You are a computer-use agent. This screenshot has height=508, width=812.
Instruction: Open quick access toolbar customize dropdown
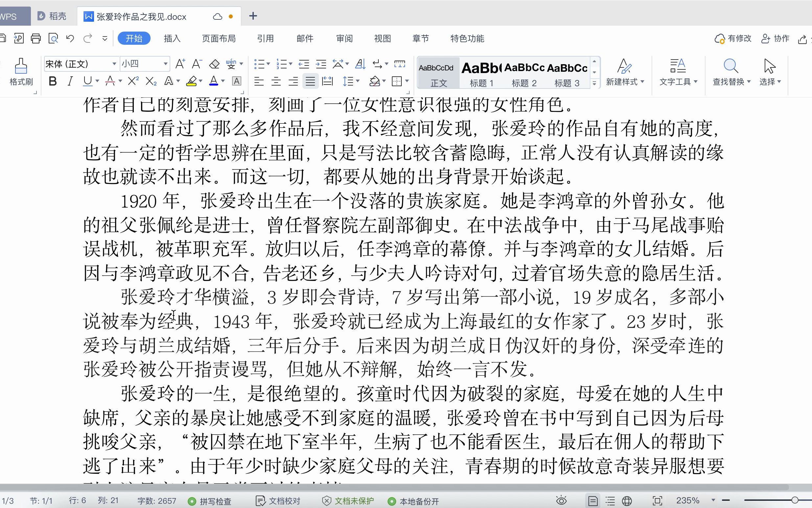[x=105, y=38]
